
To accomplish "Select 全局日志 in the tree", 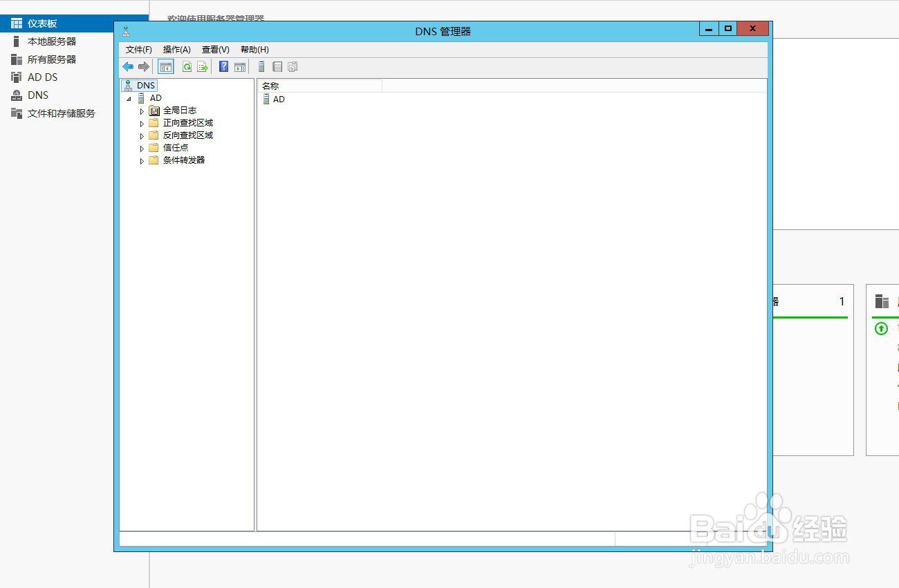I will tap(180, 111).
